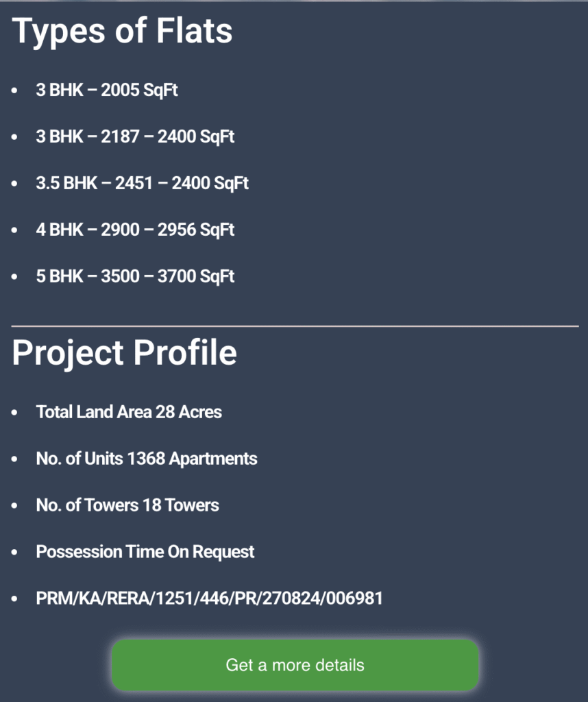Pick the 5 BHK – 3500 – 3700 SqFt item

(x=135, y=276)
